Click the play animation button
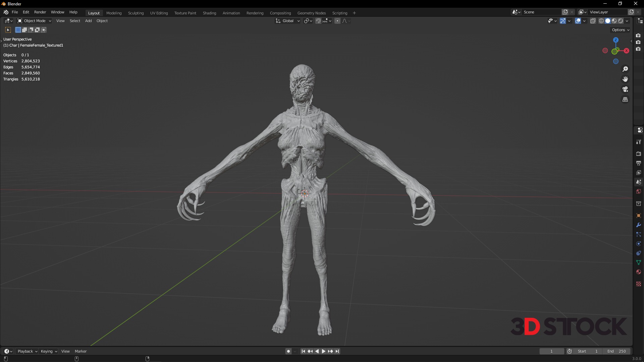The height and width of the screenshot is (362, 644). pyautogui.click(x=323, y=351)
